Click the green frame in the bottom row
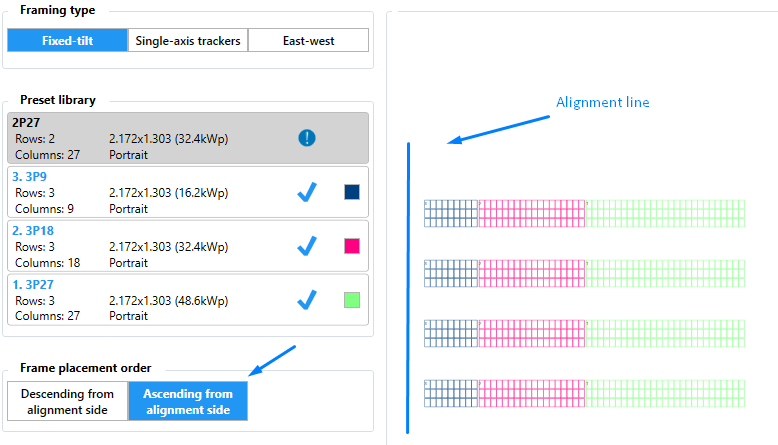Screen dimensions: 778x445 [665, 393]
